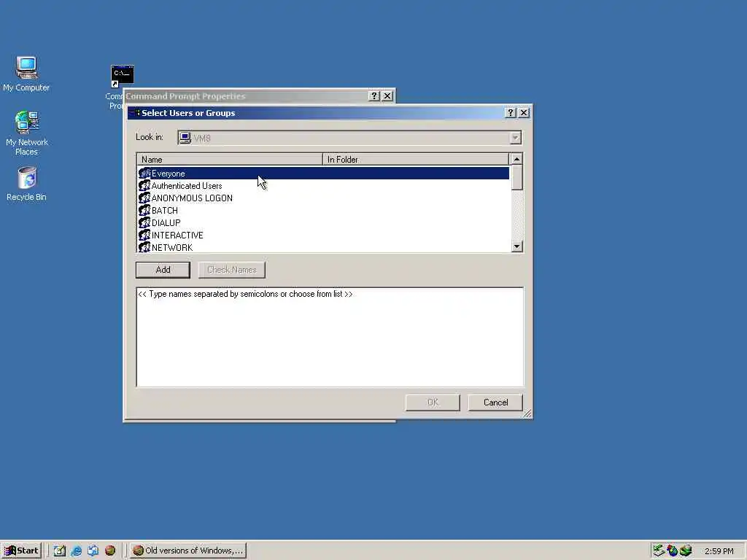The image size is (747, 560).
Task: Click the resize grip of Select Users dialog
Action: [527, 413]
